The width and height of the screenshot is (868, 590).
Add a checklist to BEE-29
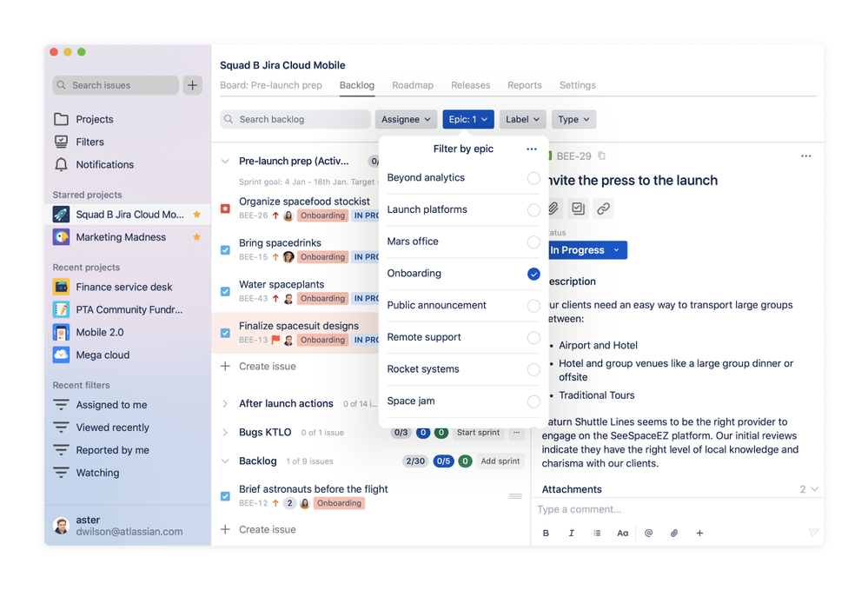pos(578,209)
